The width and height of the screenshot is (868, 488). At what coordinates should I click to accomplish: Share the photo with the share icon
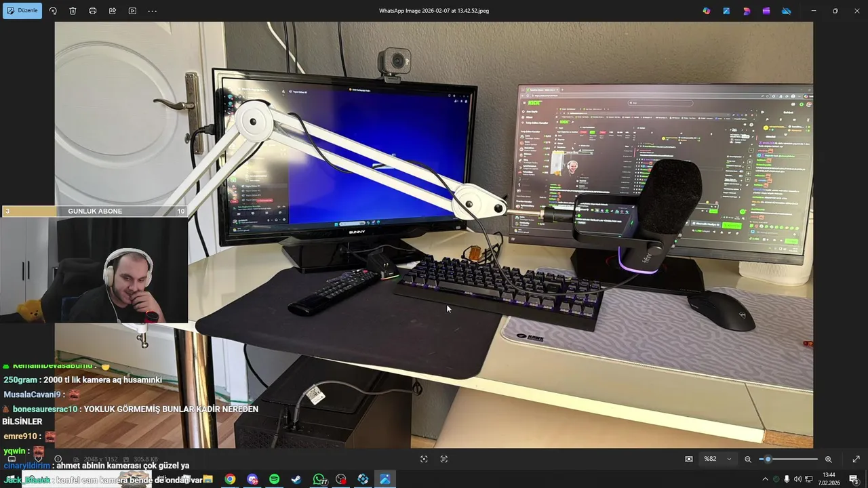point(113,11)
